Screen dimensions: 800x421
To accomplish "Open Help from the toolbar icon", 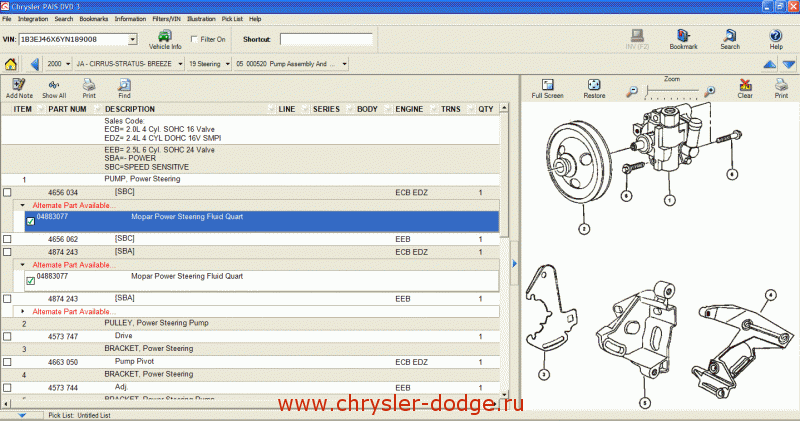I will pyautogui.click(x=776, y=39).
